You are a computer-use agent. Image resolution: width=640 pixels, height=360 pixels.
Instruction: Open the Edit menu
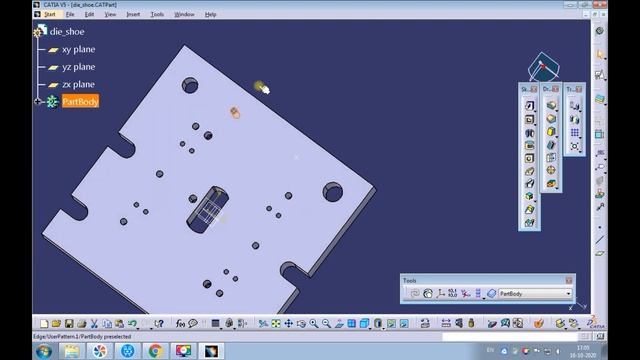pyautogui.click(x=89, y=14)
